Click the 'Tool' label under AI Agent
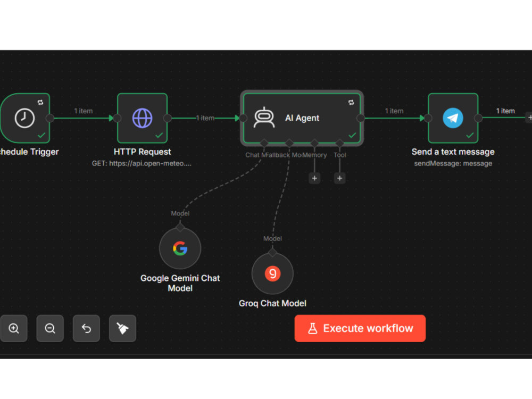This screenshot has height=399, width=532. coord(339,155)
